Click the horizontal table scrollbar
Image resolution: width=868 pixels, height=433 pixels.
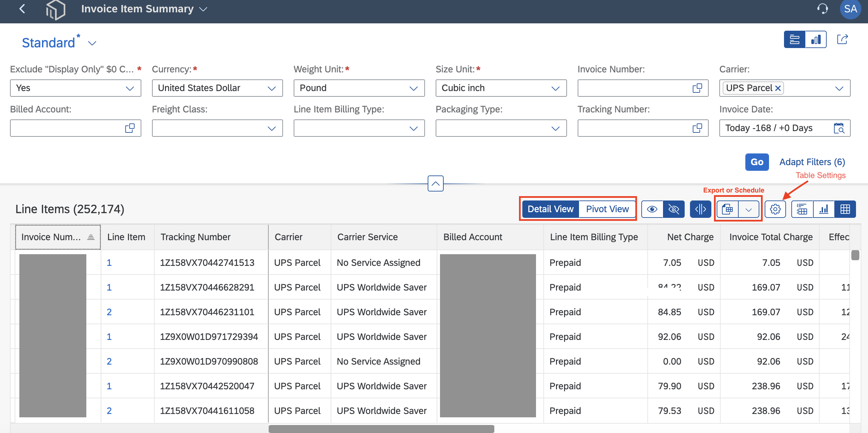[x=381, y=429]
